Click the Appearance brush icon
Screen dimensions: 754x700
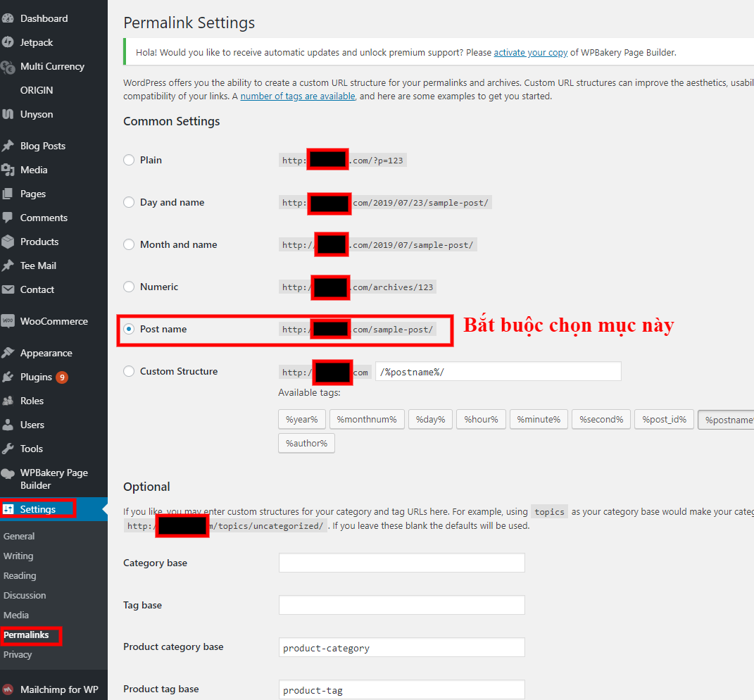[8, 353]
